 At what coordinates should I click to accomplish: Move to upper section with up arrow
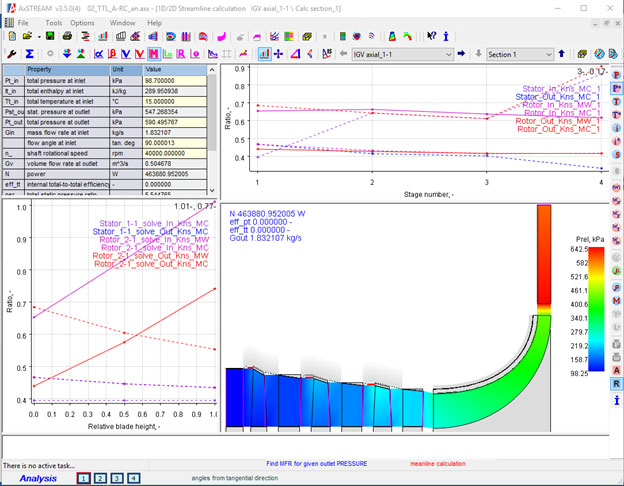(562, 53)
